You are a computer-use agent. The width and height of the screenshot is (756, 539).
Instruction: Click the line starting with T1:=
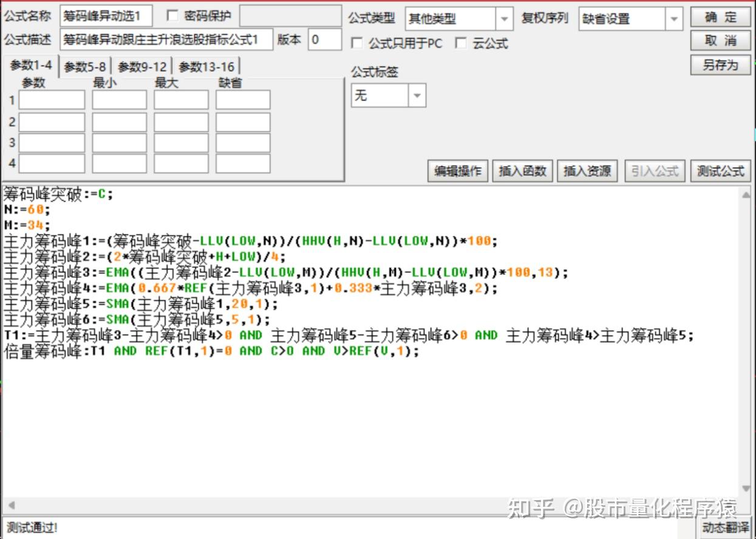point(349,335)
